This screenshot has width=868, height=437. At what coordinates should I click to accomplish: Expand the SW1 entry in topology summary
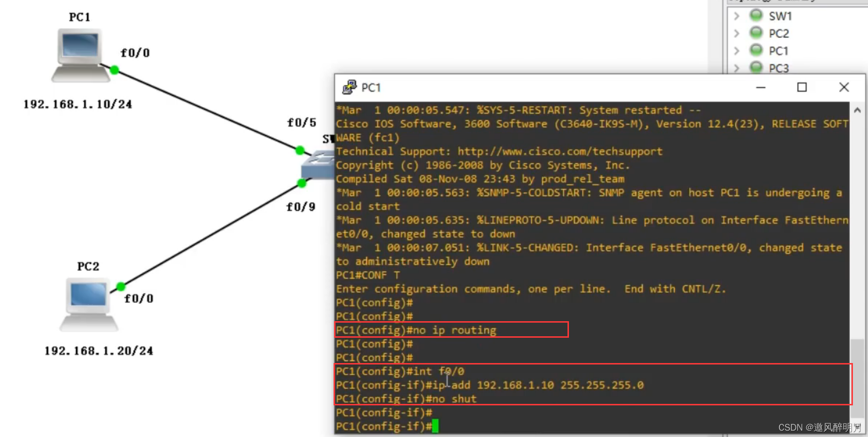pyautogui.click(x=737, y=16)
